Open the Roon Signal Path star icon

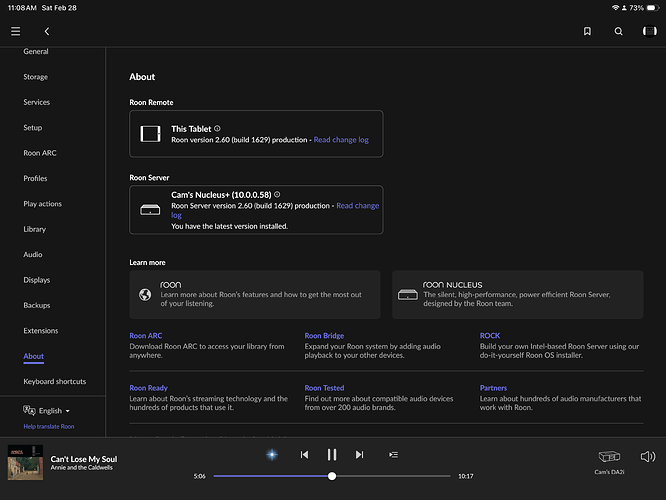click(271, 454)
